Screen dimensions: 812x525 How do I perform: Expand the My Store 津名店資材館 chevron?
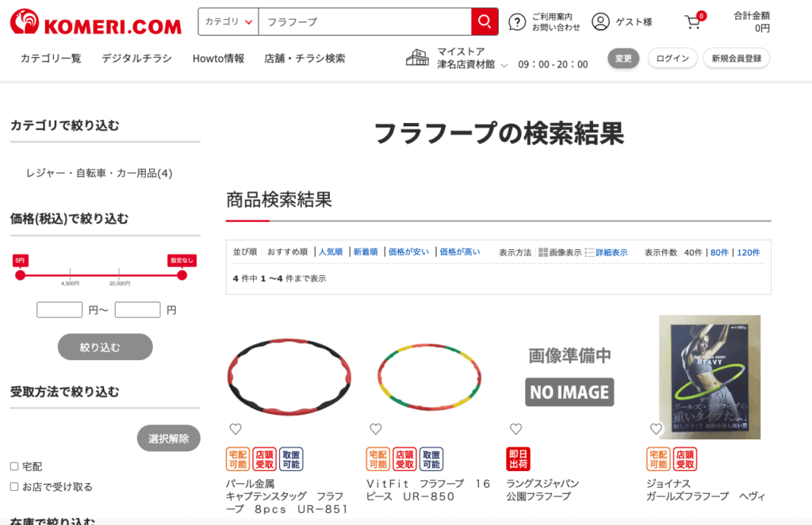[504, 66]
